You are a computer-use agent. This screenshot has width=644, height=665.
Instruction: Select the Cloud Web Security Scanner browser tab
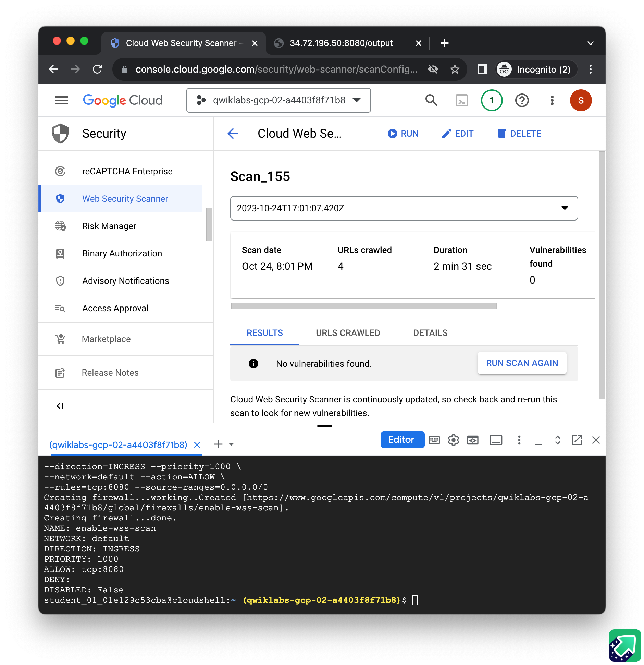184,43
